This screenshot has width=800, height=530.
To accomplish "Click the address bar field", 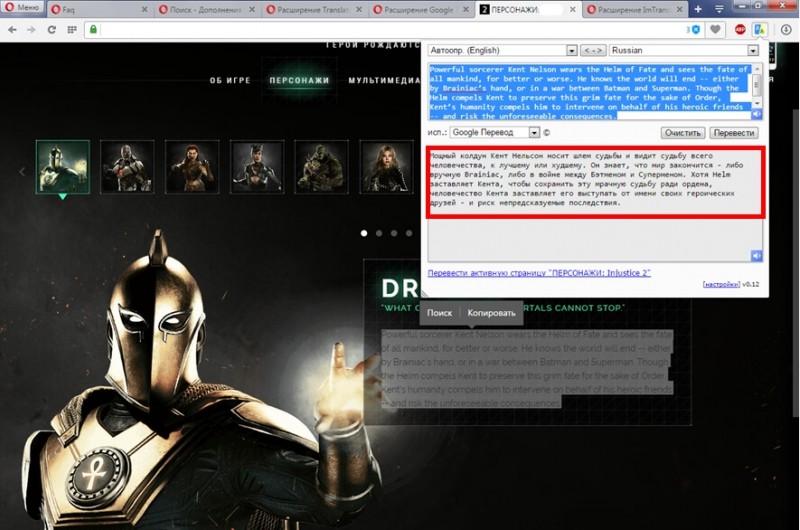I will point(388,30).
